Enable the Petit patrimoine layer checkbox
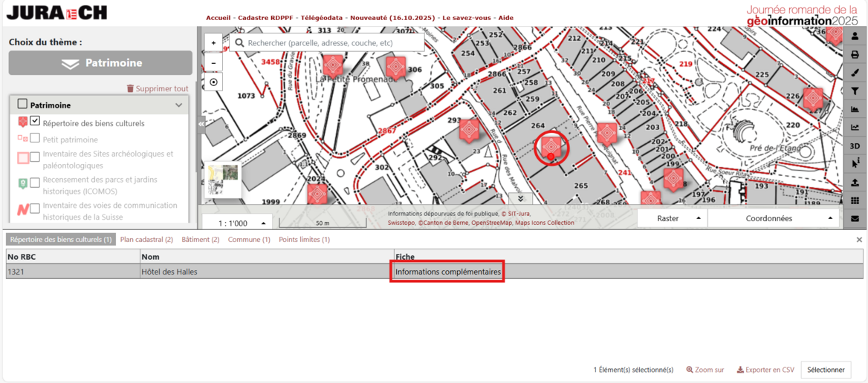 (x=35, y=139)
